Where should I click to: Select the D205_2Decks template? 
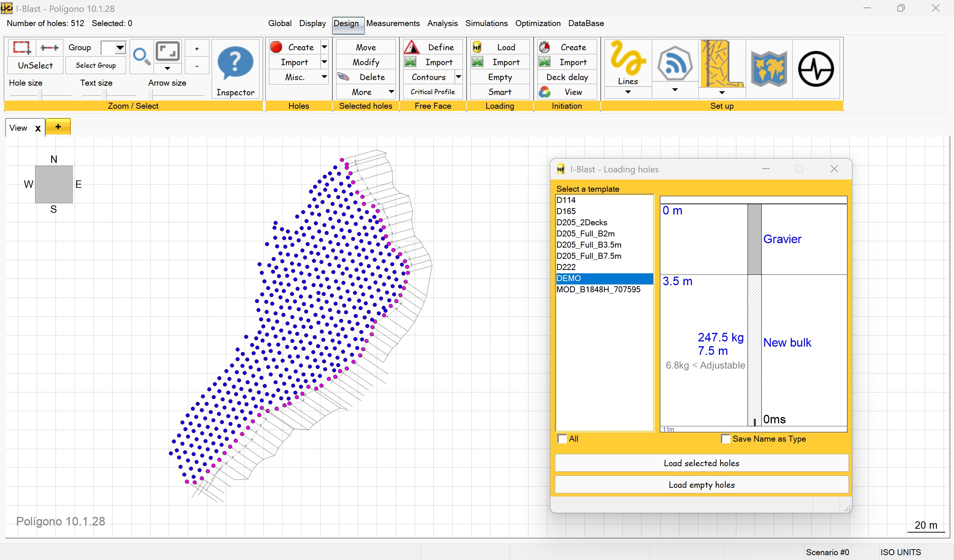pyautogui.click(x=581, y=223)
